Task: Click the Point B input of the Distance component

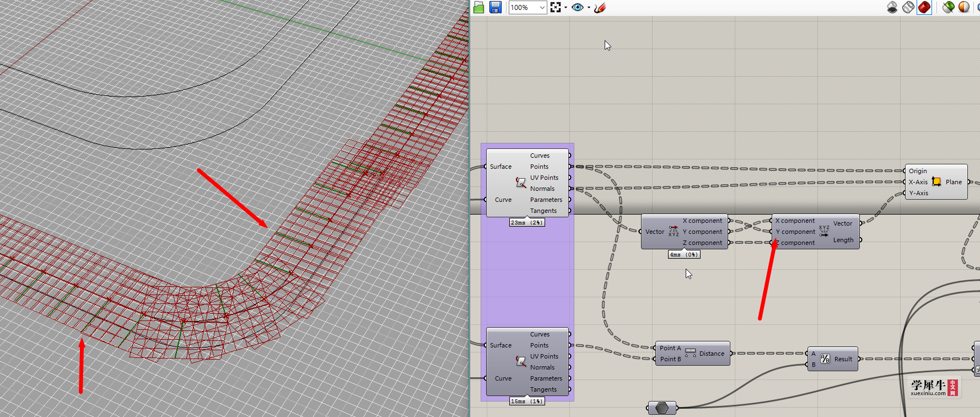Action: click(670, 359)
